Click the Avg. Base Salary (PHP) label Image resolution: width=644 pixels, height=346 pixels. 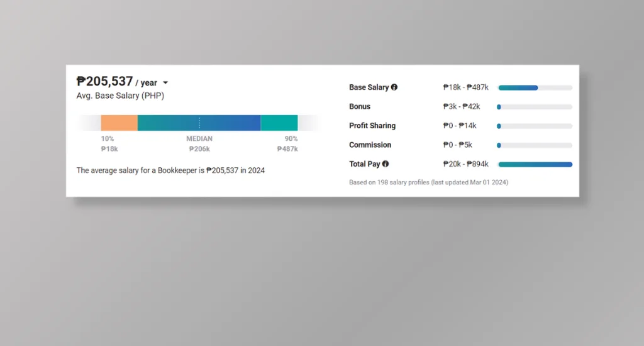120,96
